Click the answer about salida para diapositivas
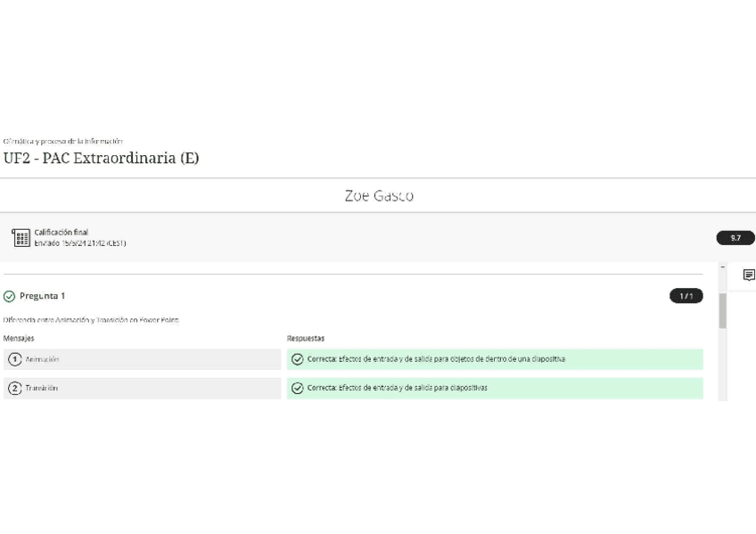The width and height of the screenshot is (756, 534). [397, 389]
